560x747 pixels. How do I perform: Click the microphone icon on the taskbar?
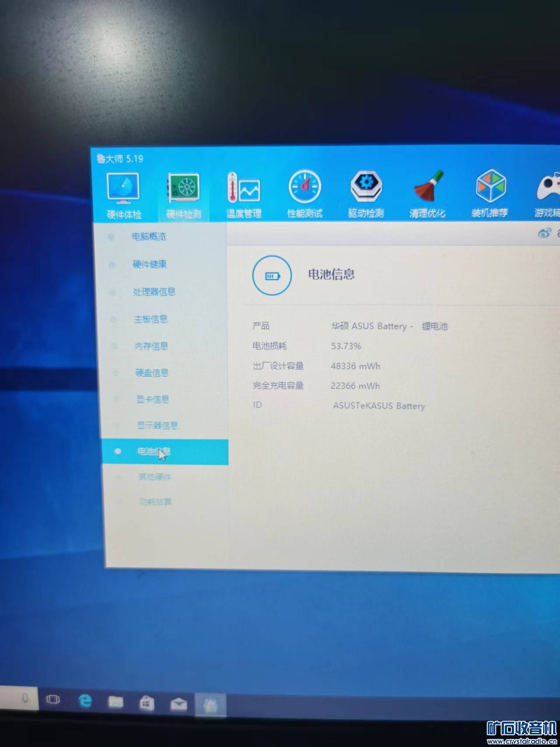pyautogui.click(x=25, y=698)
